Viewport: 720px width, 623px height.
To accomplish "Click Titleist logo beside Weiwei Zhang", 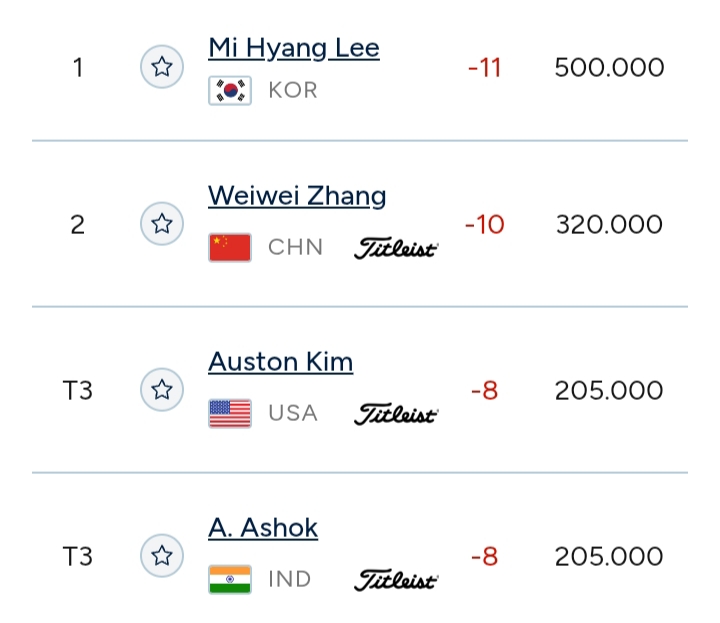I will tap(396, 248).
